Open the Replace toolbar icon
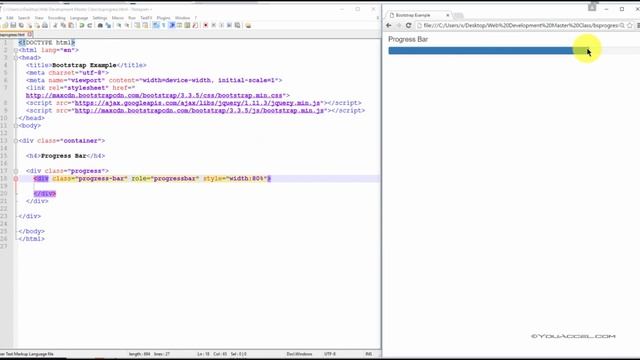Image resolution: width=640 pixels, height=360 pixels. coord(108,25)
